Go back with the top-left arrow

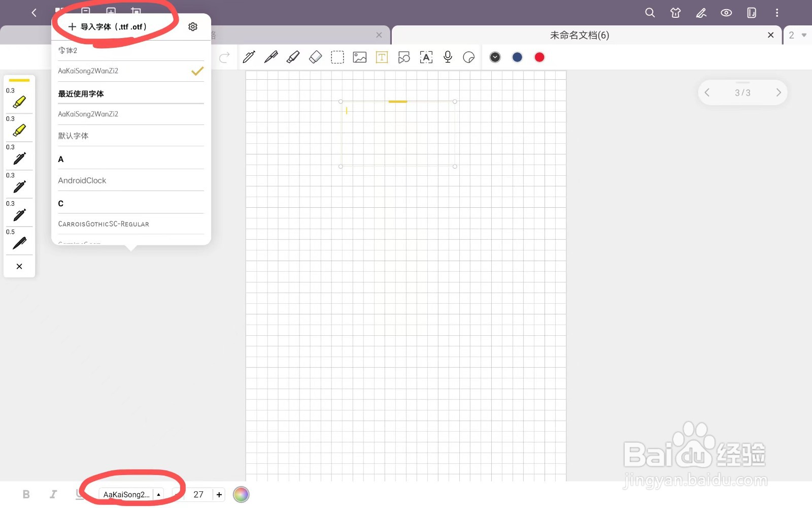pyautogui.click(x=34, y=13)
